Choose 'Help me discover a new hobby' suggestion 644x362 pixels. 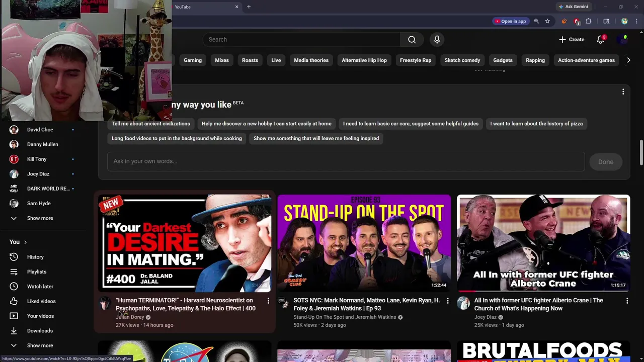tap(267, 124)
